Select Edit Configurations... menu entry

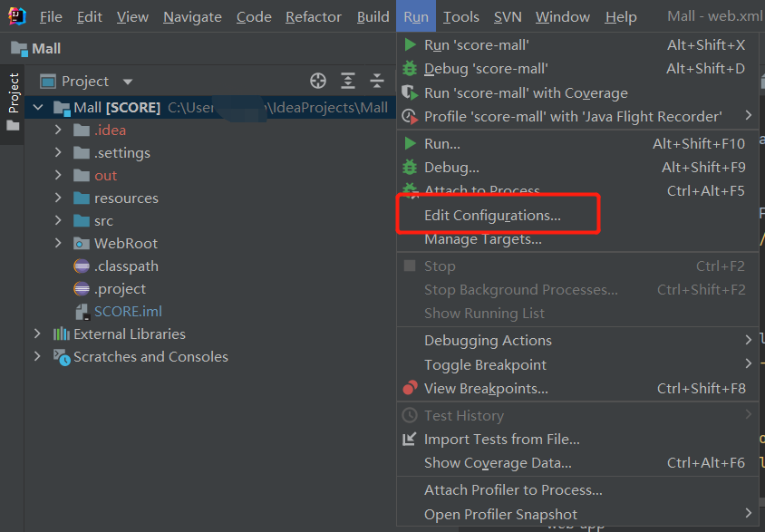(x=492, y=216)
